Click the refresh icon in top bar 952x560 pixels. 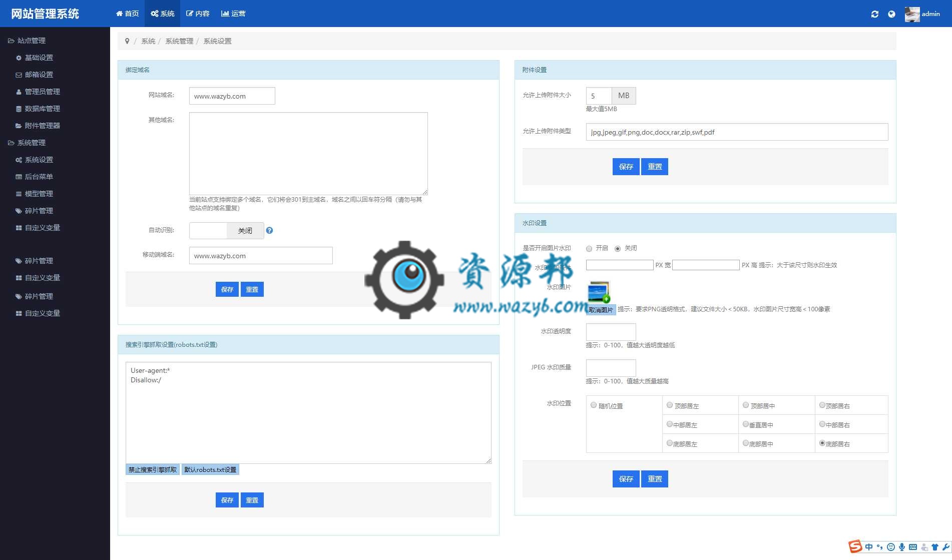[874, 14]
